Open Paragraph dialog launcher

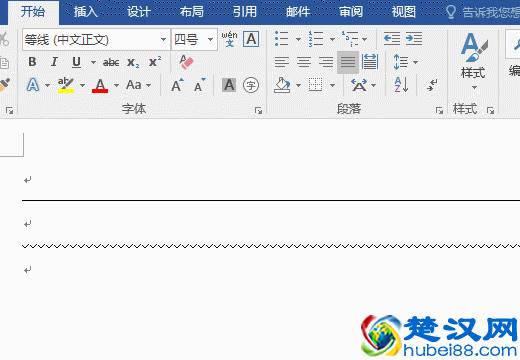tap(439, 110)
